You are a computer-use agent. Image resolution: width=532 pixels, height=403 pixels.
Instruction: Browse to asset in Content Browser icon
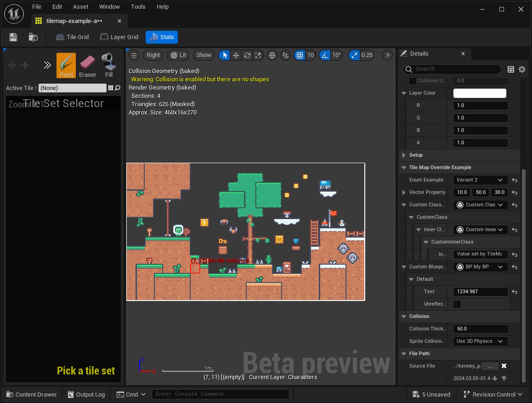[33, 37]
